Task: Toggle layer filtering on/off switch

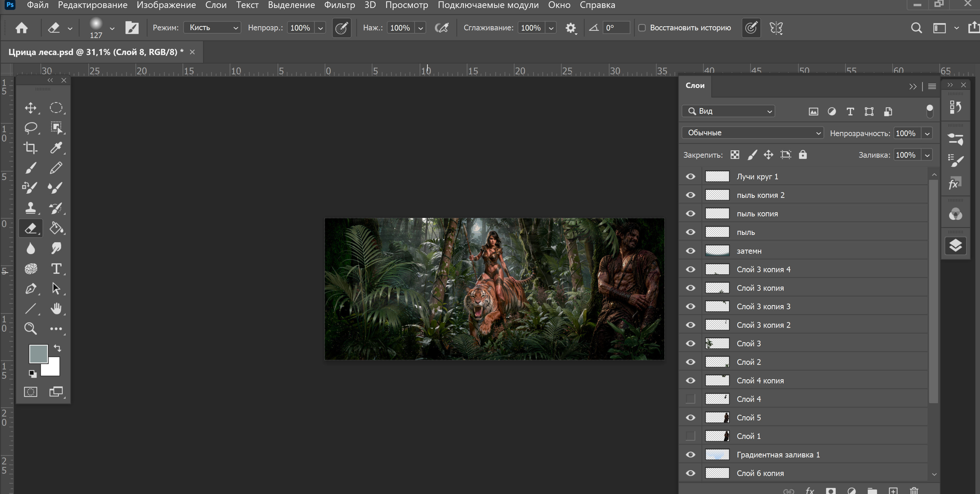Action: click(x=929, y=111)
